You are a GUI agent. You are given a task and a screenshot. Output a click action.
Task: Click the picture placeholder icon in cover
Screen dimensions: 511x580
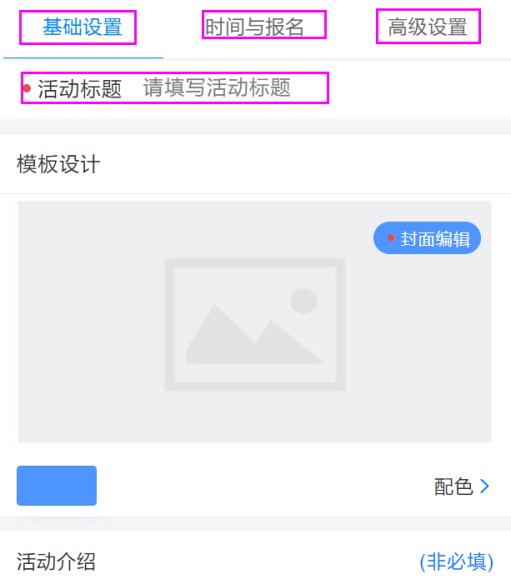pyautogui.click(x=255, y=324)
